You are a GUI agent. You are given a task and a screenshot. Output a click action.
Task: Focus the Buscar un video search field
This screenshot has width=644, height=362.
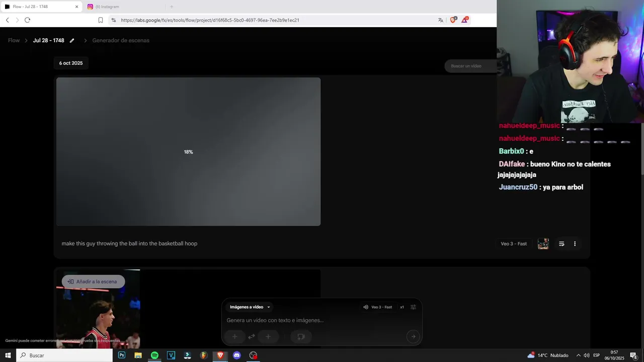click(x=470, y=66)
